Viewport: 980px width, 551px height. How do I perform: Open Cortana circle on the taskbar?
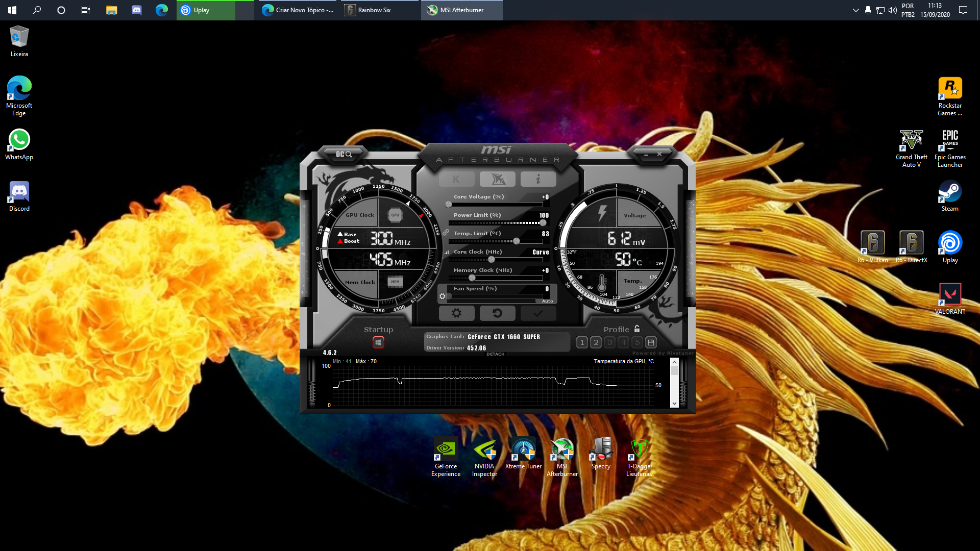tap(61, 10)
